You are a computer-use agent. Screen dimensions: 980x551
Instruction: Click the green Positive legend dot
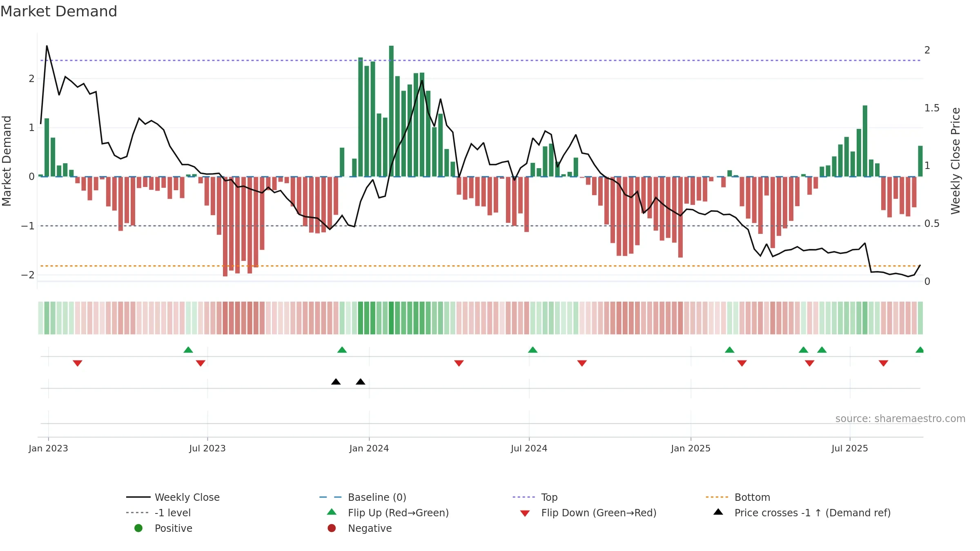pos(138,528)
